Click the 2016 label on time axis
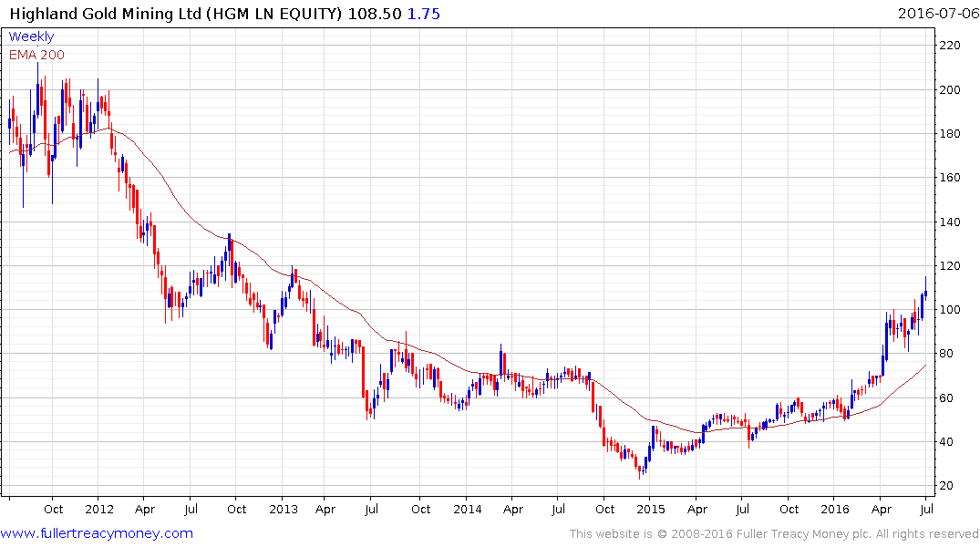The height and width of the screenshot is (547, 980). coord(835,509)
